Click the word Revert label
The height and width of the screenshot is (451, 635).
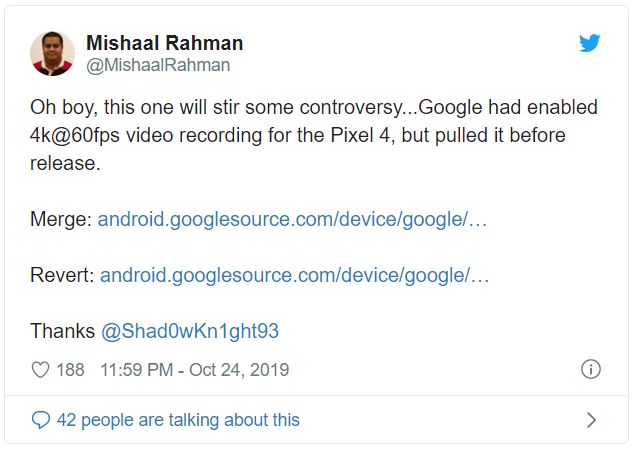pyautogui.click(x=62, y=275)
